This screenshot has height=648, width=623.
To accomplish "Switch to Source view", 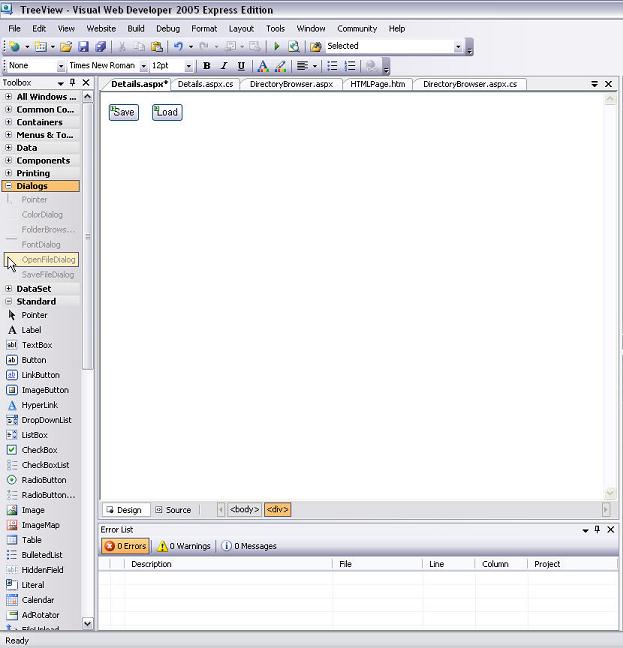I will pos(174,510).
